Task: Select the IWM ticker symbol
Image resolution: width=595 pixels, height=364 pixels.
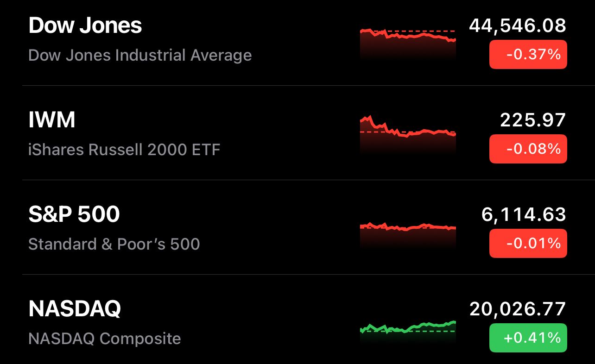Action: coord(52,120)
